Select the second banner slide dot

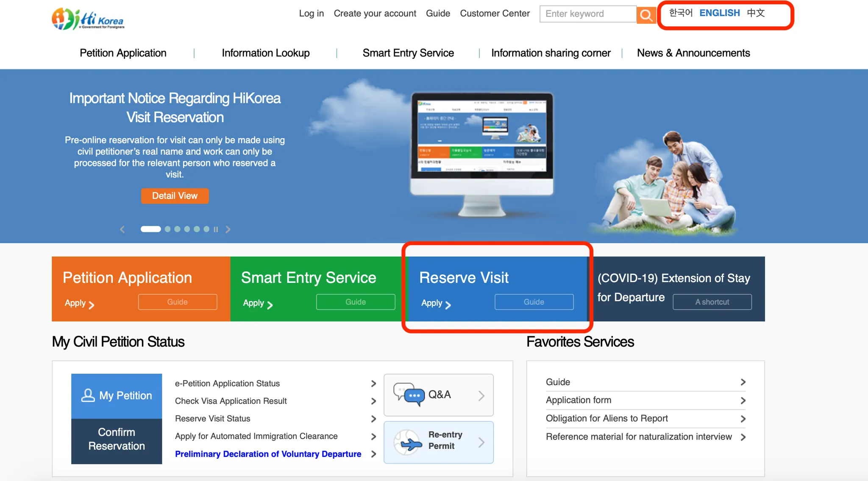point(168,229)
